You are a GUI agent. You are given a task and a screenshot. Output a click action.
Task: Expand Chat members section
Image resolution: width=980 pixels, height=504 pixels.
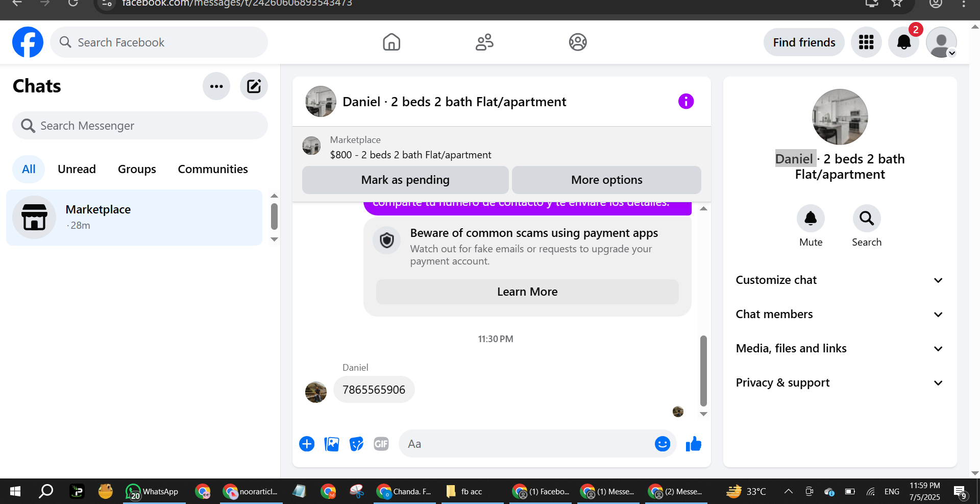click(840, 314)
